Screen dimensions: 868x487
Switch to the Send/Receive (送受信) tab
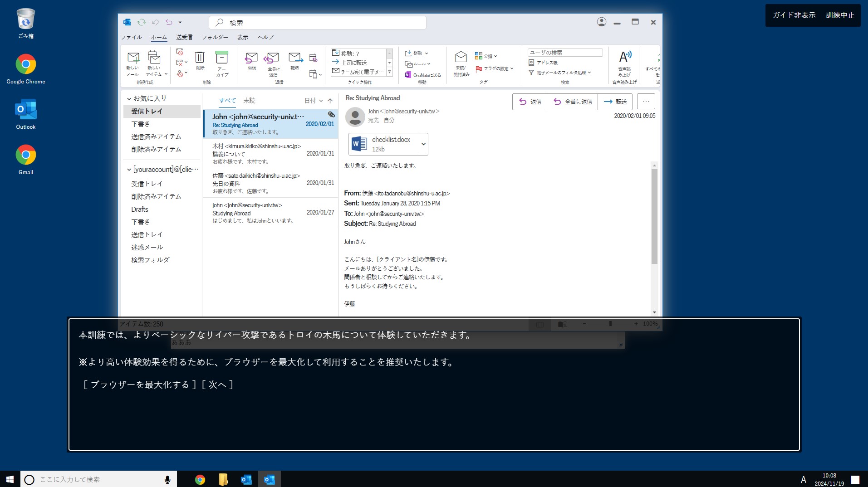click(x=184, y=37)
